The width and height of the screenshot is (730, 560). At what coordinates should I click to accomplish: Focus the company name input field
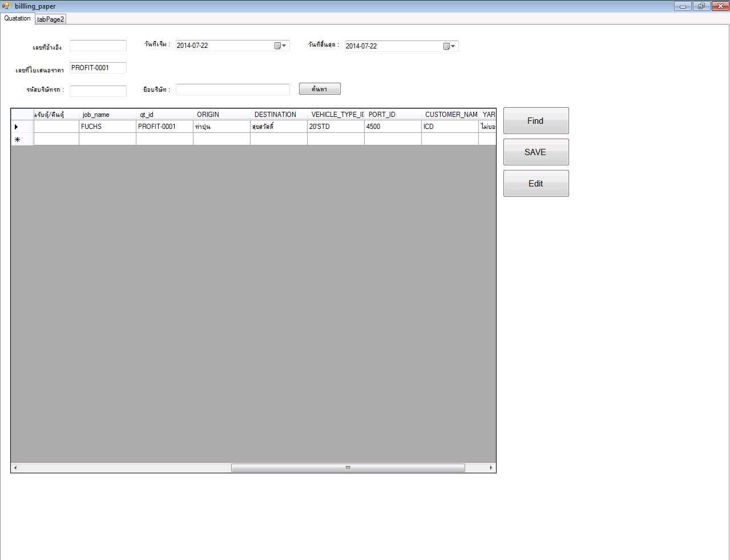click(x=233, y=90)
